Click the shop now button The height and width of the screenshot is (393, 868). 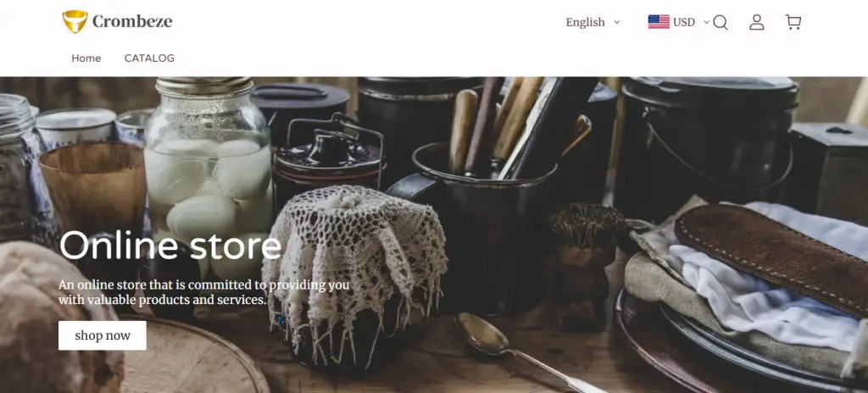click(103, 335)
